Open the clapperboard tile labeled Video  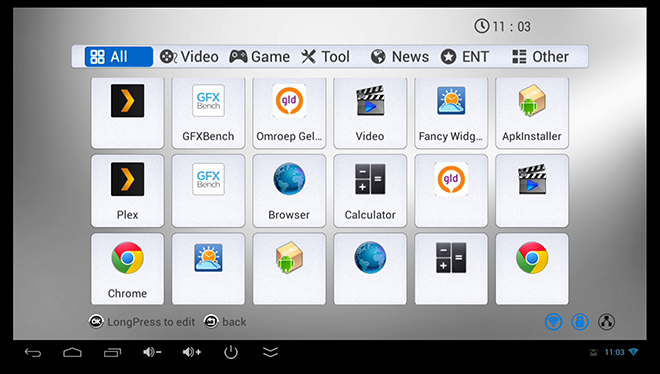click(x=370, y=112)
